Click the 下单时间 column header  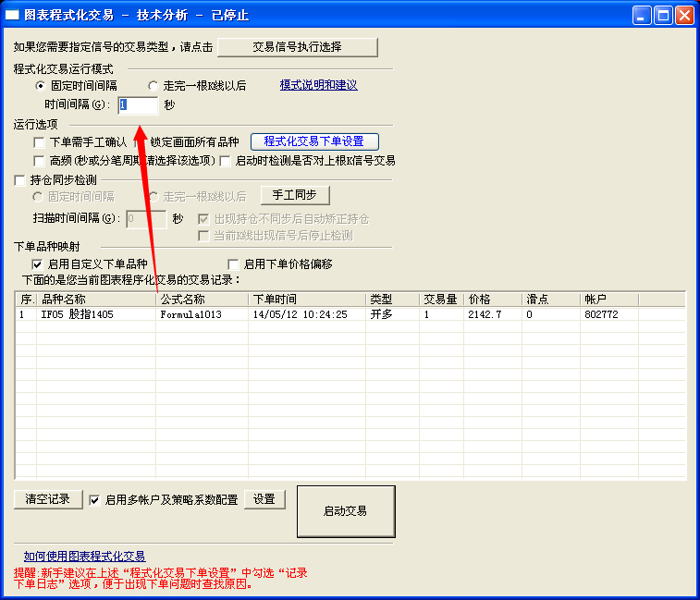click(x=307, y=300)
